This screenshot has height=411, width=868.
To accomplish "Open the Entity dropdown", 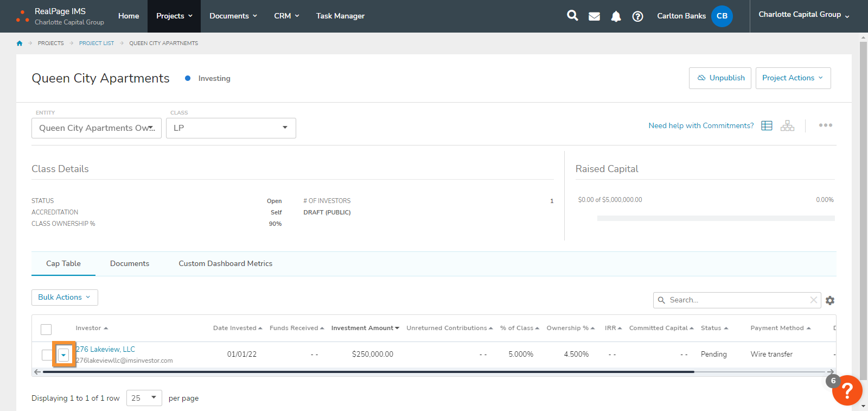I will (97, 128).
